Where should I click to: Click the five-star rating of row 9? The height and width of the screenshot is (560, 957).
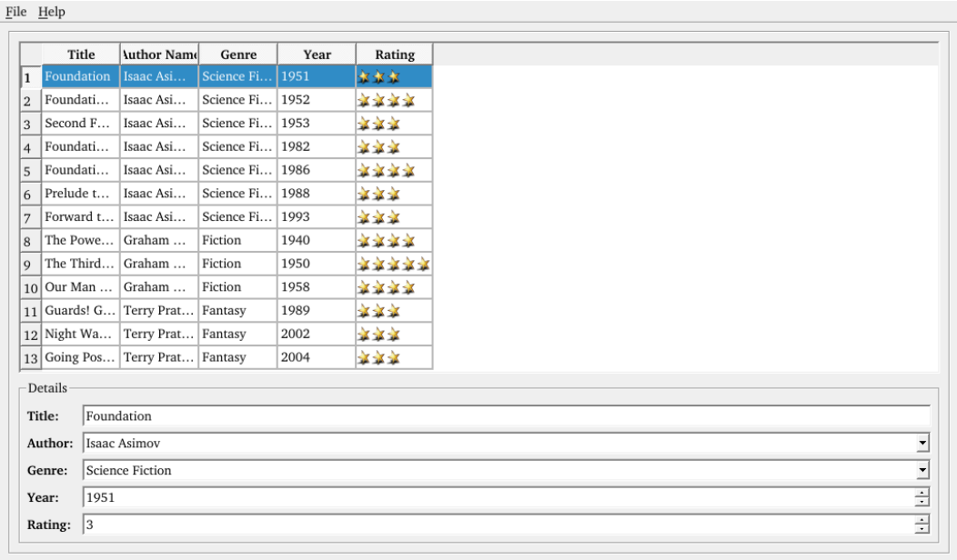coord(393,264)
